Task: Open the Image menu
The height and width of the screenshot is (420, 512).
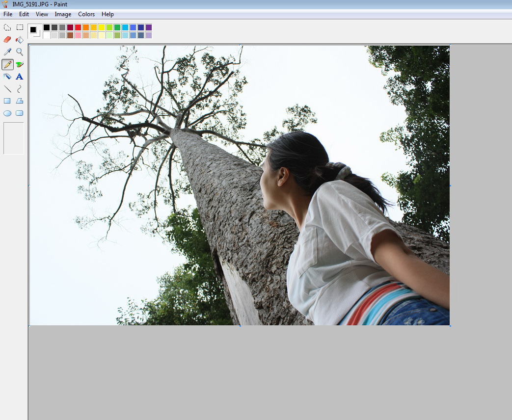Action: 63,14
